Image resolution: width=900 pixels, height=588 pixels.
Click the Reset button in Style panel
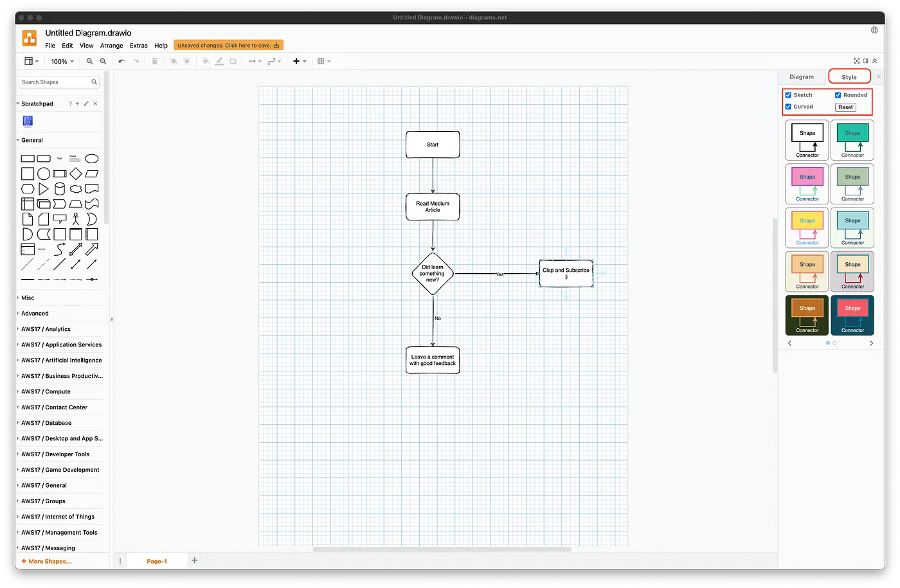click(845, 107)
